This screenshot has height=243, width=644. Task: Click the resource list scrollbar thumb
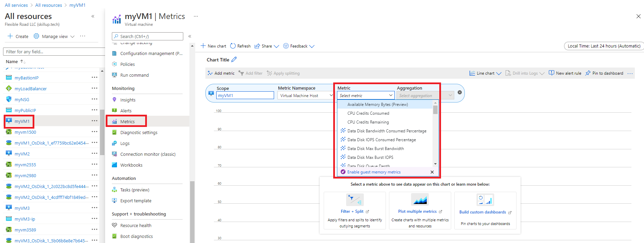click(102, 132)
